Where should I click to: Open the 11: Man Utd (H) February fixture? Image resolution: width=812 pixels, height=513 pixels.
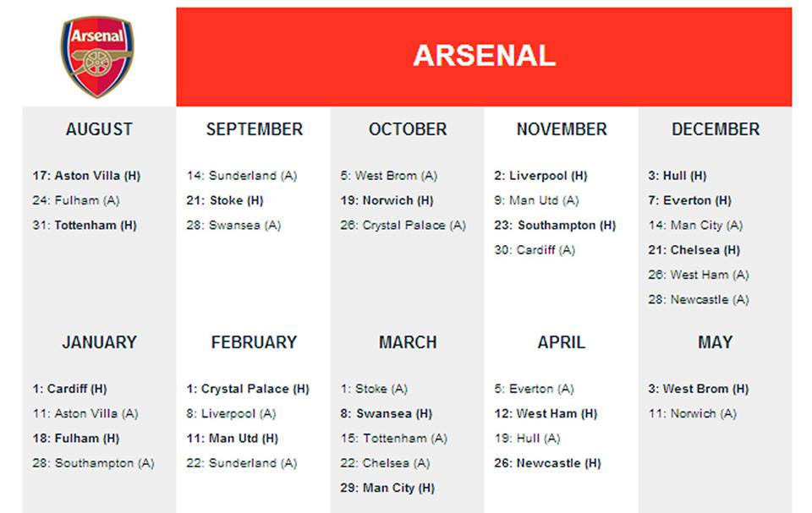233,439
